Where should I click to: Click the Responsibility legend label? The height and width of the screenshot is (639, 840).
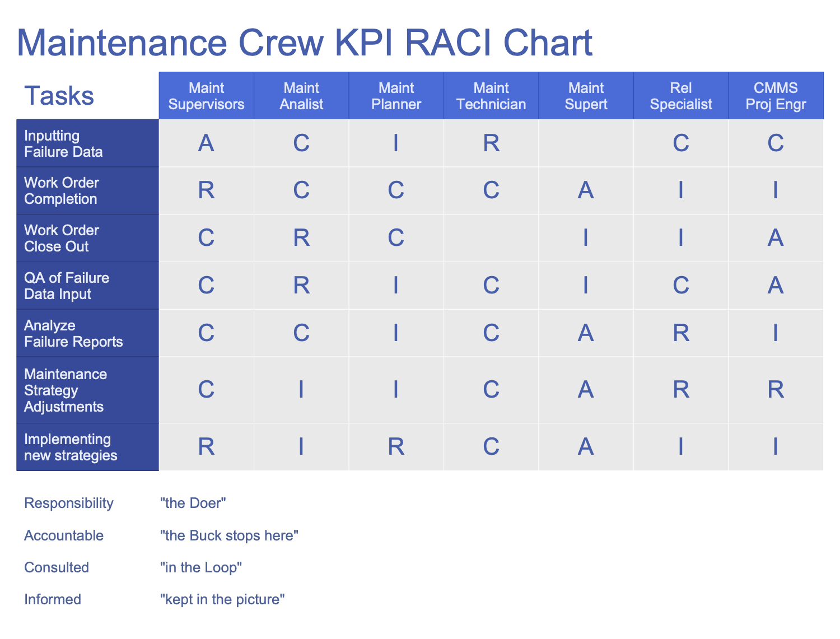pyautogui.click(x=68, y=503)
